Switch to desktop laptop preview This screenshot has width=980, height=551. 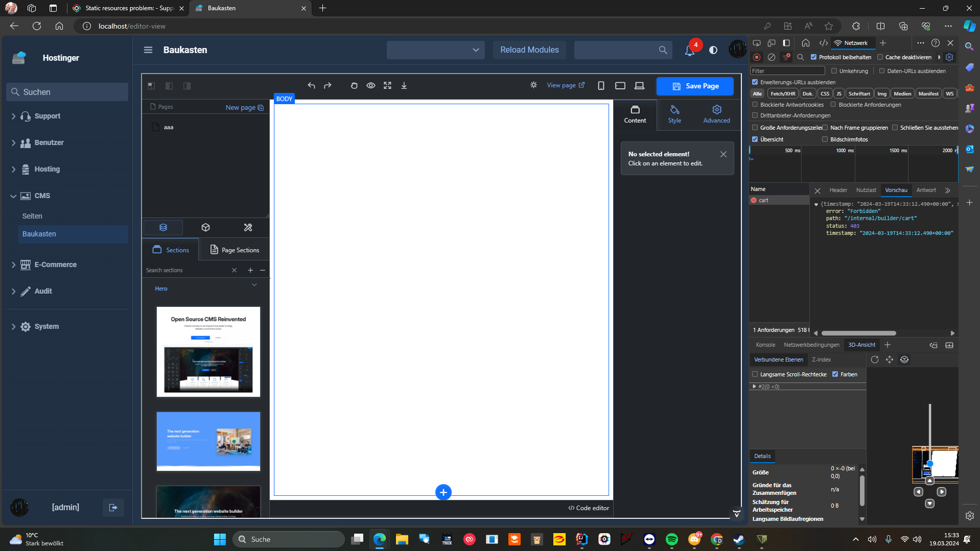tap(639, 86)
